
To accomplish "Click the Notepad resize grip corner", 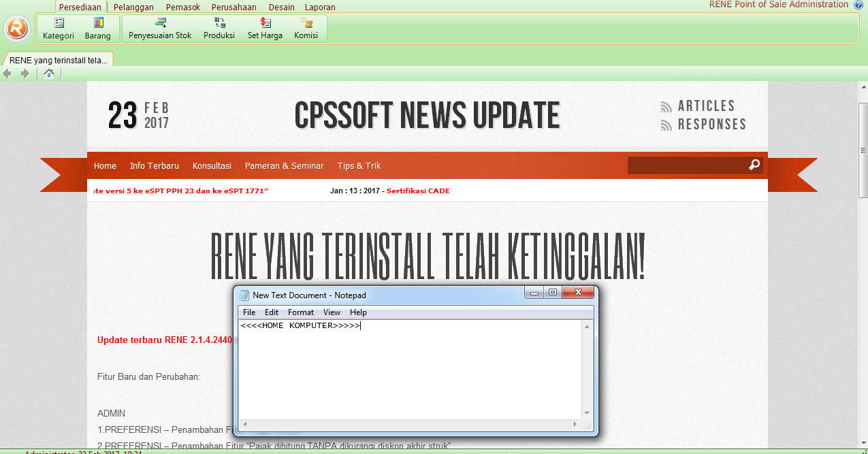I will pyautogui.click(x=588, y=425).
